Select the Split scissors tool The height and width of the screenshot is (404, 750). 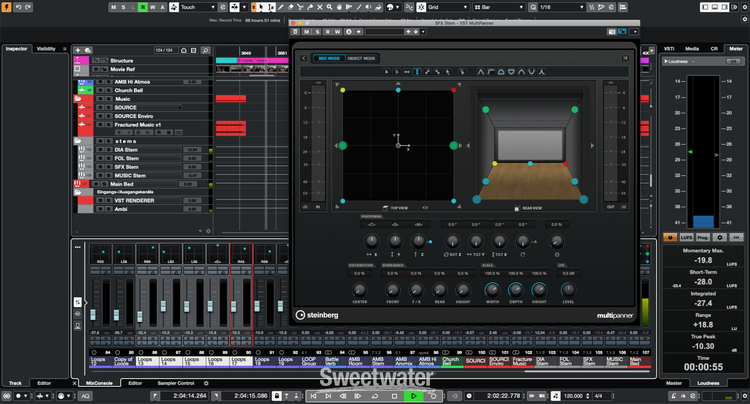300,7
